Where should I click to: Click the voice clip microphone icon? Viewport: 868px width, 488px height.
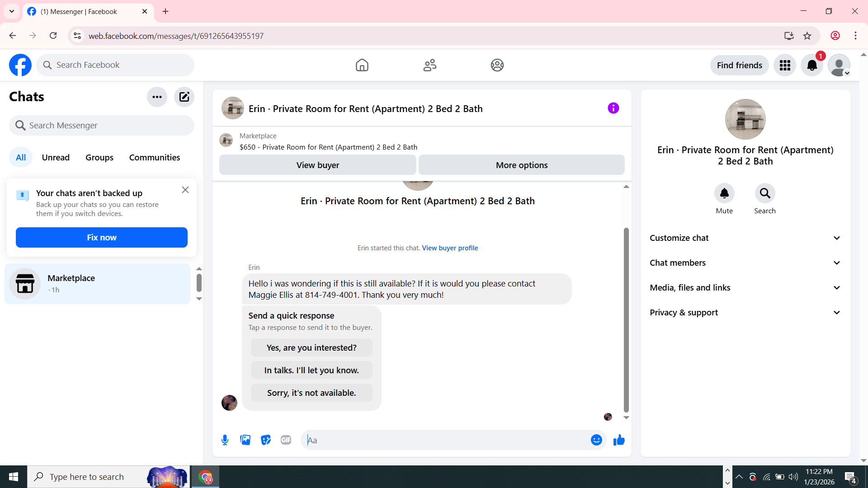(225, 440)
